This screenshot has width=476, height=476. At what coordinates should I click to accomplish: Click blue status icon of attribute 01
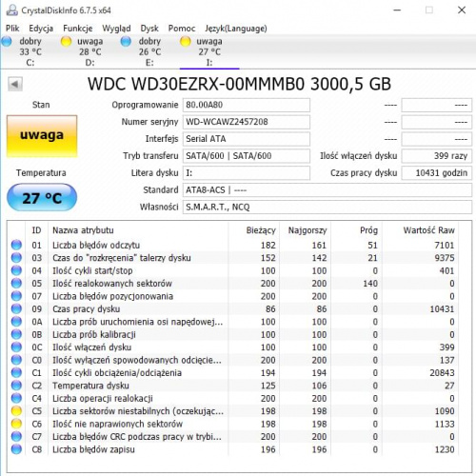(16, 245)
